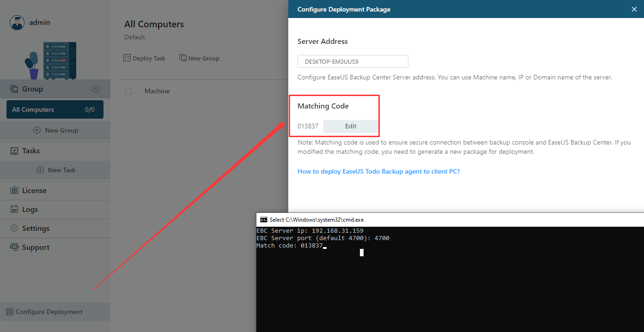Click the admin user avatar icon
This screenshot has height=332, width=644.
tap(17, 23)
